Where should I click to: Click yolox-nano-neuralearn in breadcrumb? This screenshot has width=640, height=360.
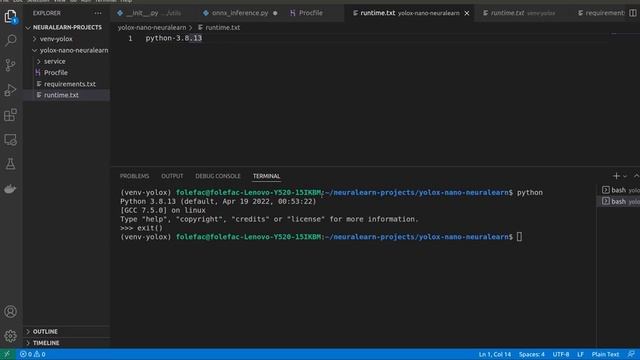(x=152, y=27)
